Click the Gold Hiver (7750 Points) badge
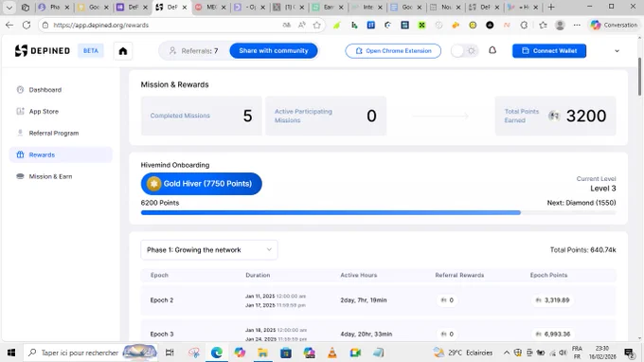The height and width of the screenshot is (362, 644). 201,184
